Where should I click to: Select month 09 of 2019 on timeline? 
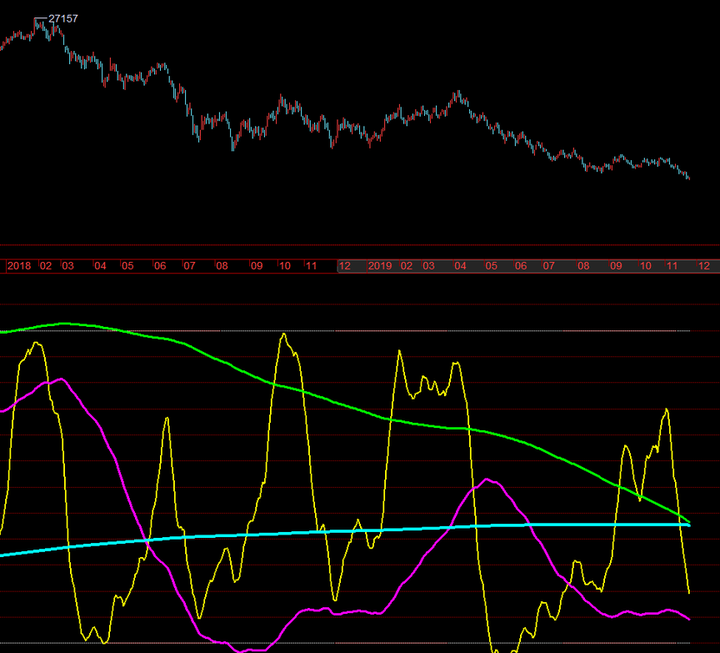click(x=616, y=266)
